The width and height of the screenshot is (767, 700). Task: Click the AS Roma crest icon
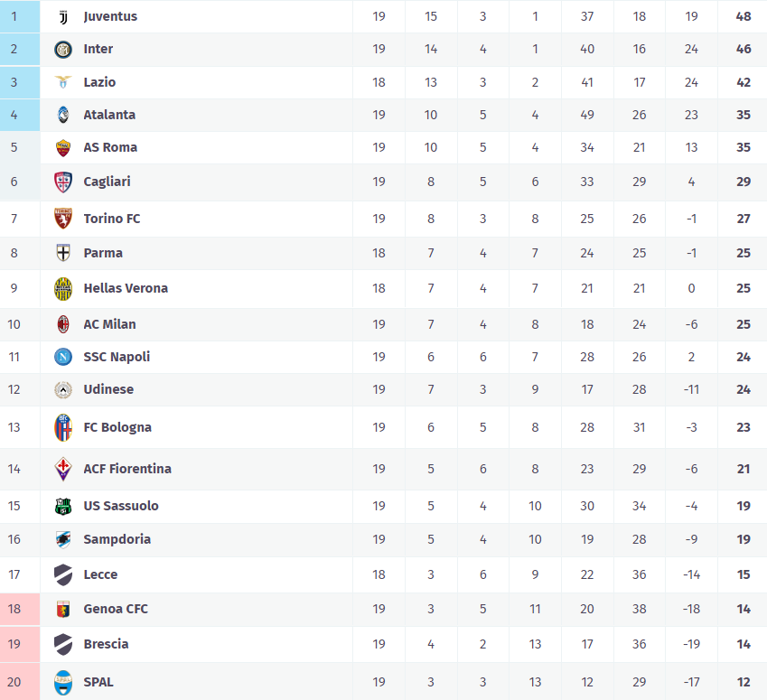click(62, 147)
